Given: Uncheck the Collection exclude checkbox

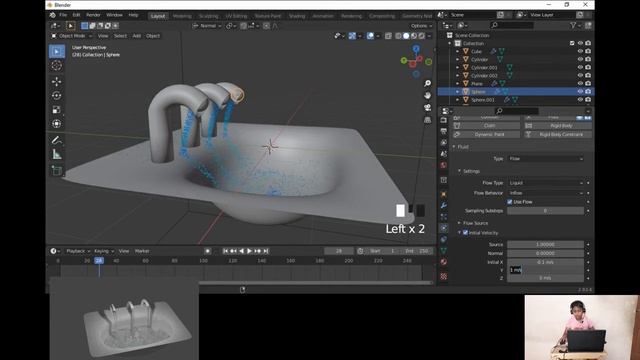Looking at the screenshot, I should click(x=572, y=43).
